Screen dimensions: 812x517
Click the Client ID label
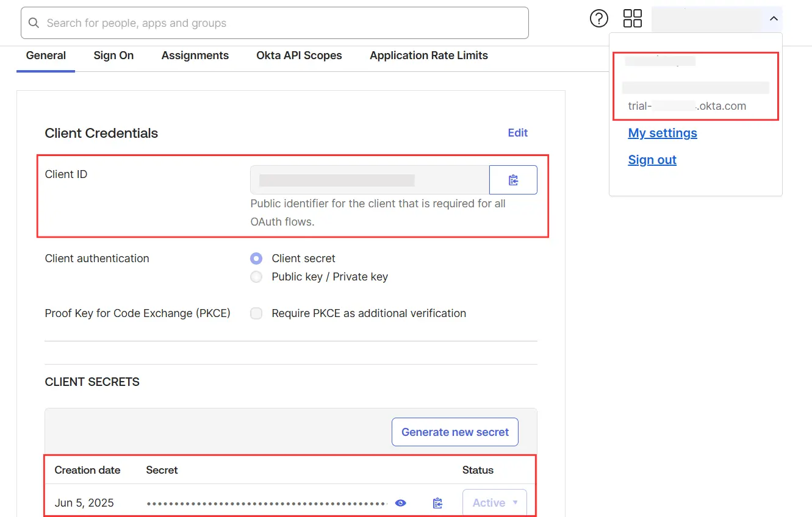[x=66, y=174]
